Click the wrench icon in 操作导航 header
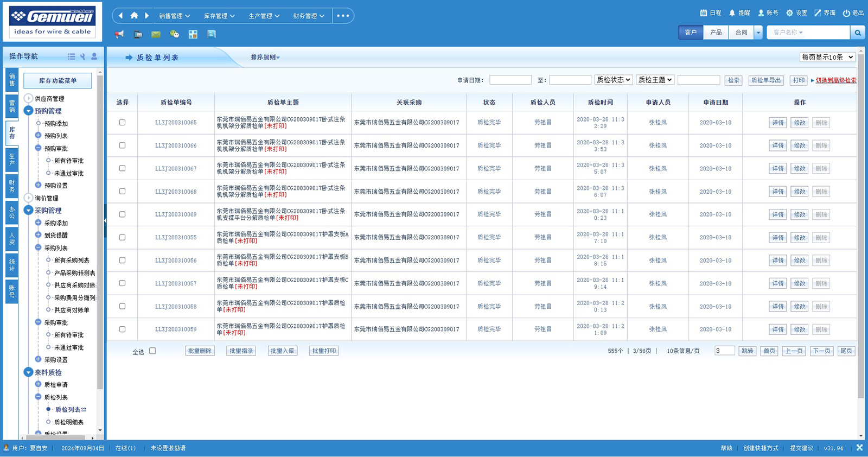Screen dimensions: 868x457 tap(82, 56)
